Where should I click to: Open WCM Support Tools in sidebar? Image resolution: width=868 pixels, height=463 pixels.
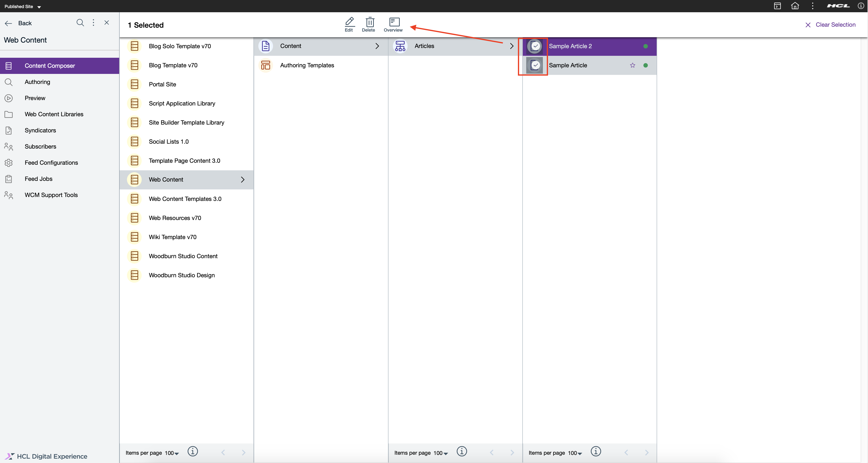click(60, 195)
